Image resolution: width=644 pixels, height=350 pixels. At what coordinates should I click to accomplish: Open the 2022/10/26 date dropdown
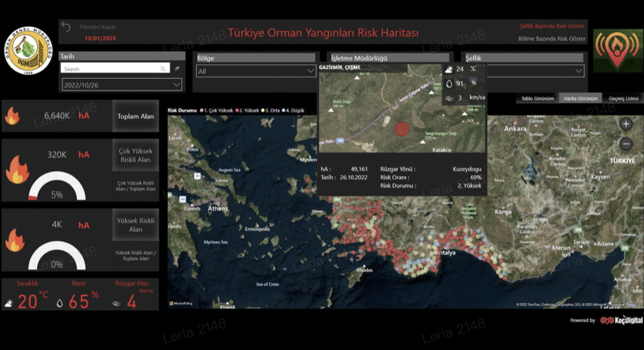122,85
